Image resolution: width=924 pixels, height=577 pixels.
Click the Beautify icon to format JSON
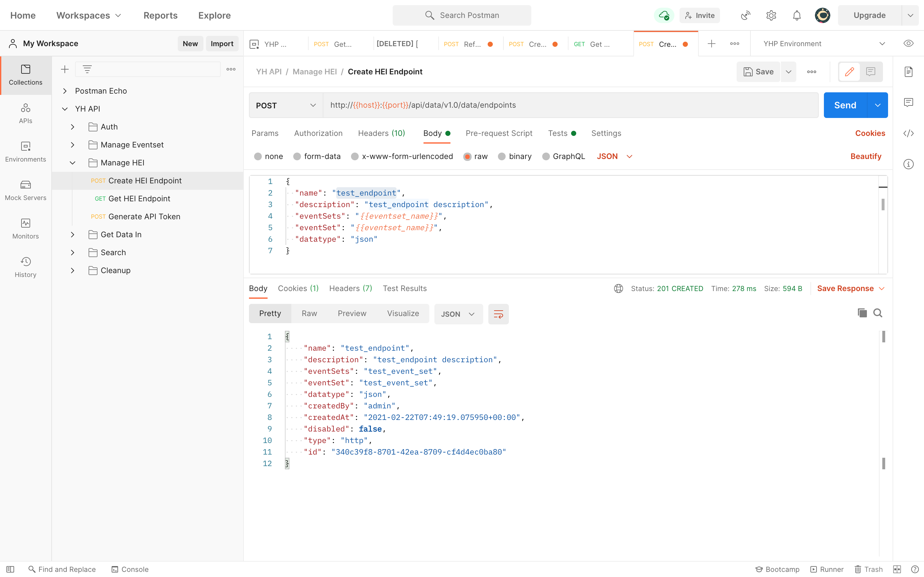tap(866, 156)
